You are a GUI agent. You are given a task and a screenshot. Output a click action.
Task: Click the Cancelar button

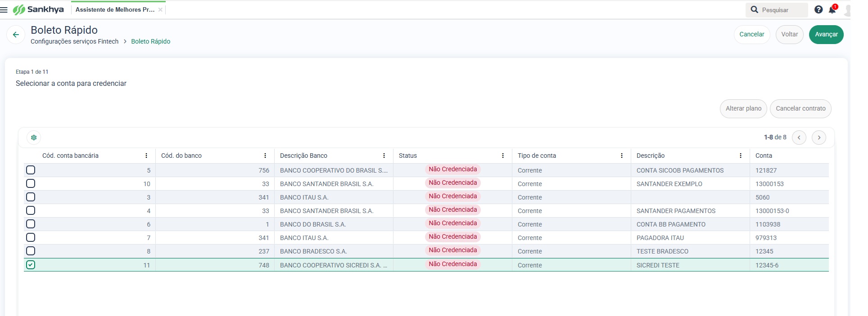click(x=752, y=34)
